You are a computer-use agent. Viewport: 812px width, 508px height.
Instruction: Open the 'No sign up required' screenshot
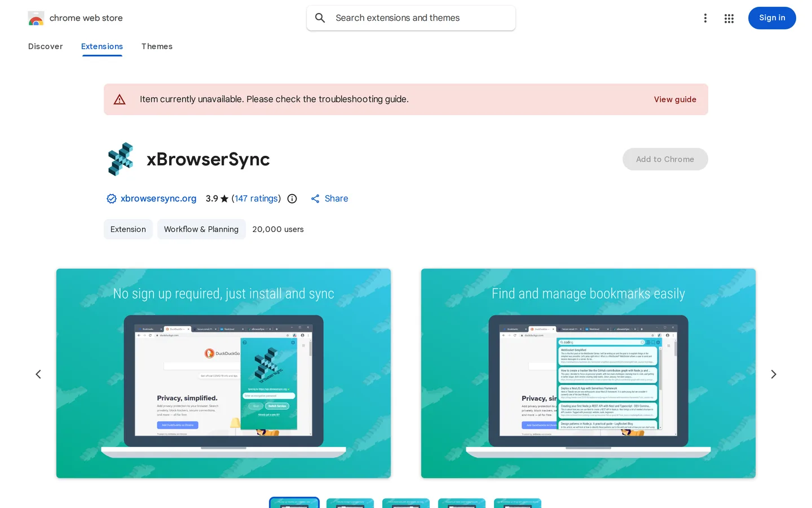click(223, 373)
